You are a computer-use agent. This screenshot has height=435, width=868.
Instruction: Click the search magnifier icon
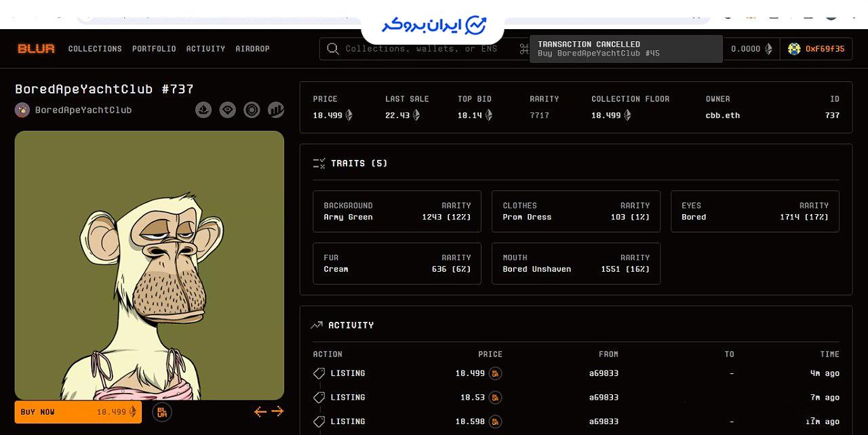click(333, 49)
